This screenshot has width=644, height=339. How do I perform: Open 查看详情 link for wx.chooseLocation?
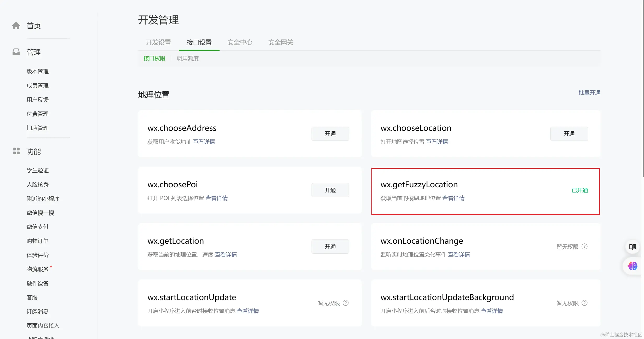437,142
